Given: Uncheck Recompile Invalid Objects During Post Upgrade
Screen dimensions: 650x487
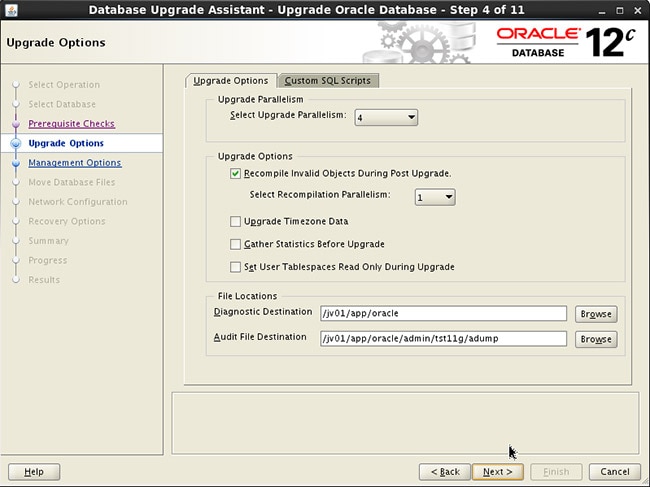Looking at the screenshot, I should point(235,174).
